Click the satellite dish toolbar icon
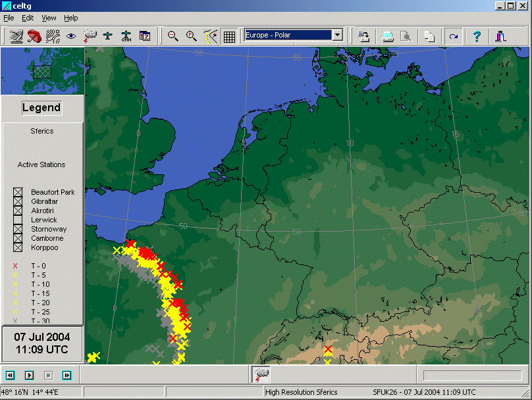 (16, 36)
